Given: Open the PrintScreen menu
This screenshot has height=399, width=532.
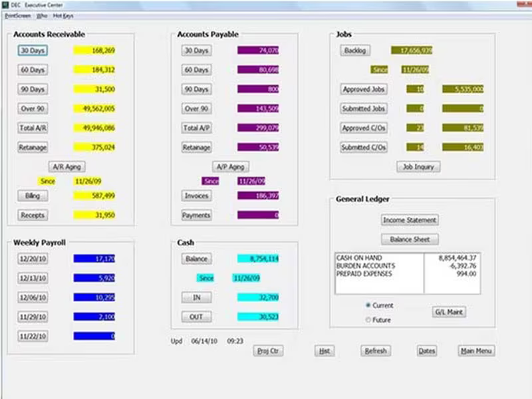Looking at the screenshot, I should tap(18, 16).
